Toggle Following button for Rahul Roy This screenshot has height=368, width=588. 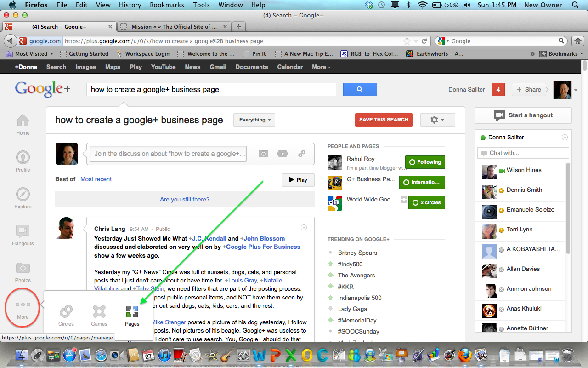click(425, 162)
